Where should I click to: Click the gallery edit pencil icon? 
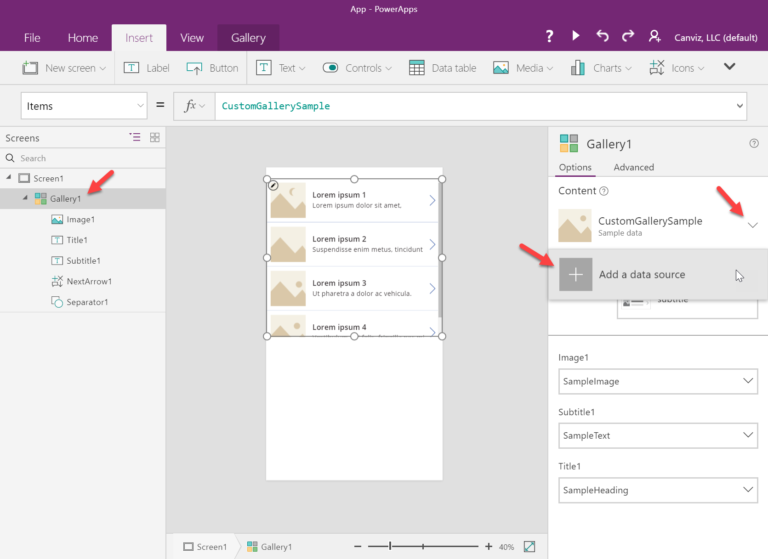[273, 185]
